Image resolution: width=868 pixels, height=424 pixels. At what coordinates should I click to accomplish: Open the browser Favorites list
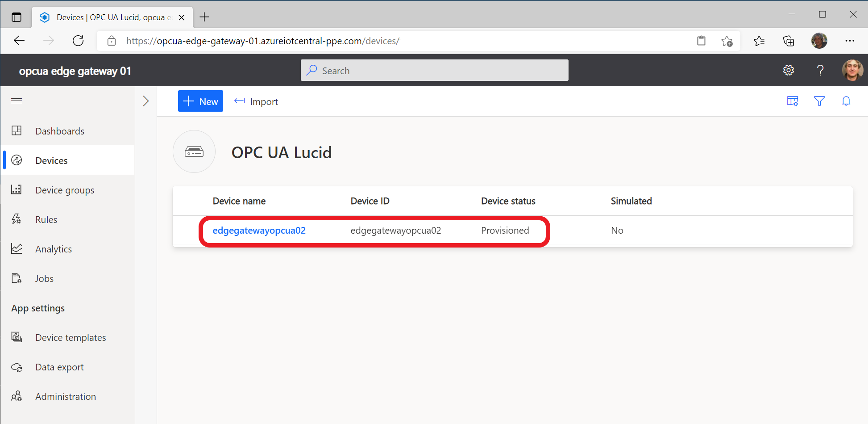tap(759, 41)
